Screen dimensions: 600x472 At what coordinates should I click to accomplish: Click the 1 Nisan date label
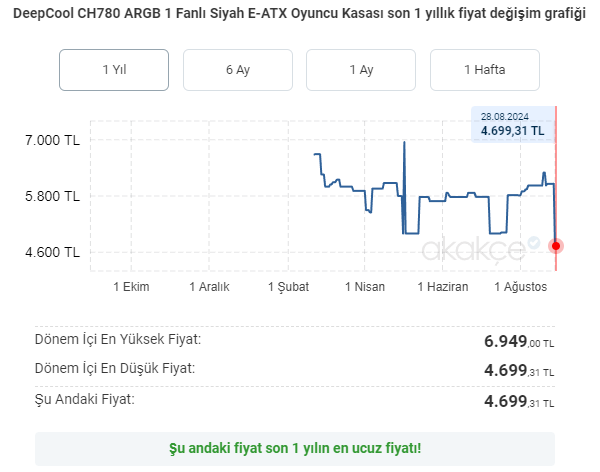click(x=365, y=287)
